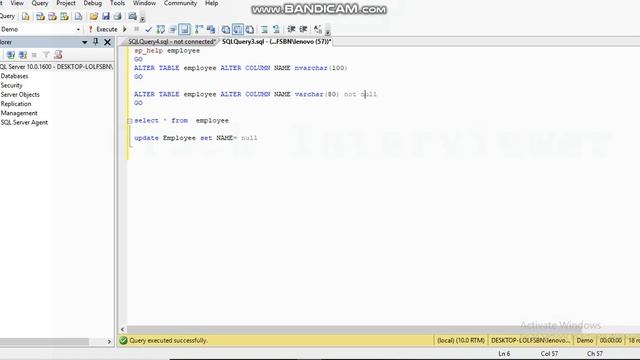Image resolution: width=640 pixels, height=360 pixels.
Task: Open the Project menu
Action: pyautogui.click(x=66, y=3)
